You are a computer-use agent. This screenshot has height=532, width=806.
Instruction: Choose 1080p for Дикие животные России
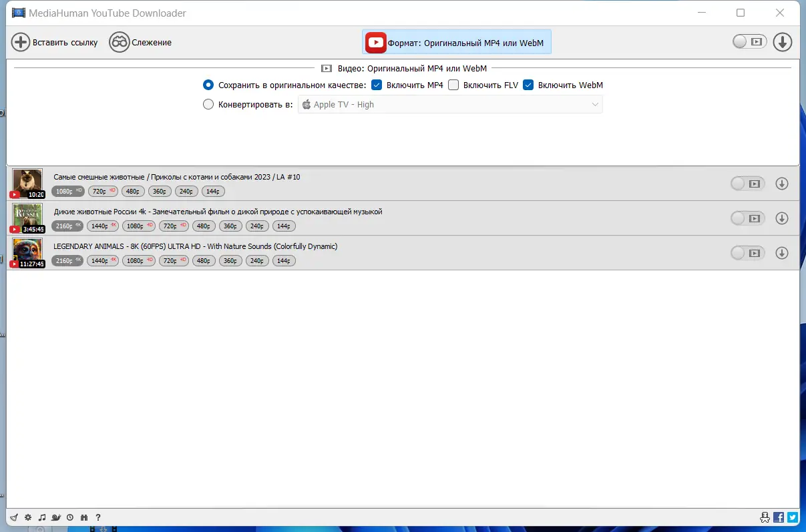click(139, 226)
